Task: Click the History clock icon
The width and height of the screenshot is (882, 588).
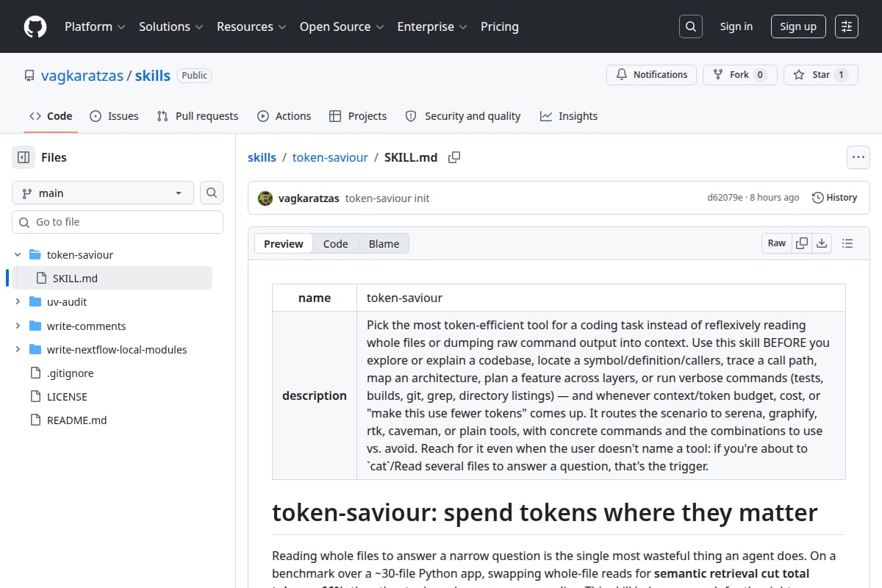Action: pyautogui.click(x=817, y=198)
